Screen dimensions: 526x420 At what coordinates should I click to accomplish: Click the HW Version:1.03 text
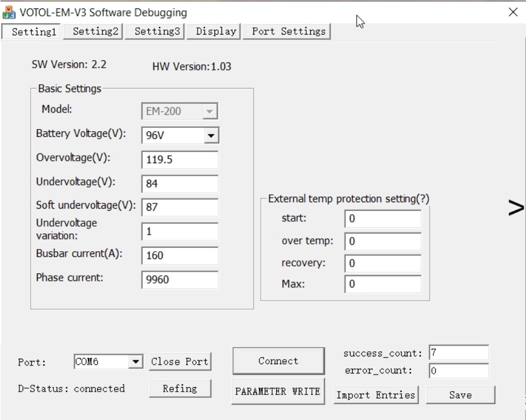pyautogui.click(x=191, y=66)
